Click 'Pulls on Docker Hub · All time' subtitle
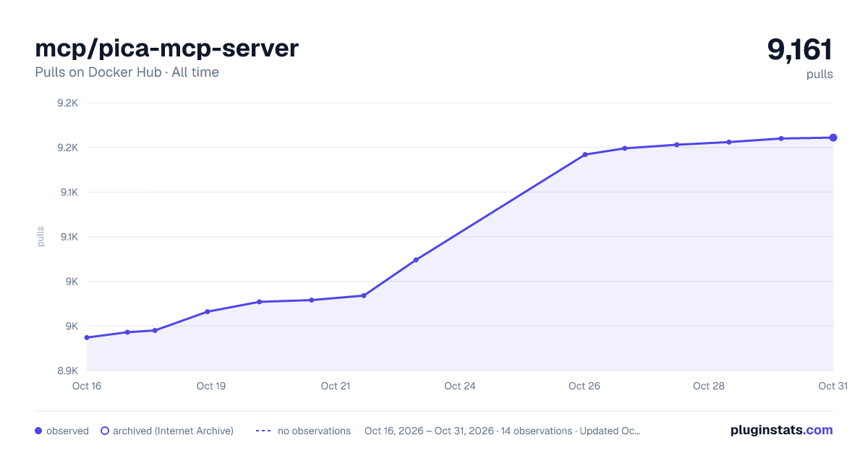 [x=127, y=72]
